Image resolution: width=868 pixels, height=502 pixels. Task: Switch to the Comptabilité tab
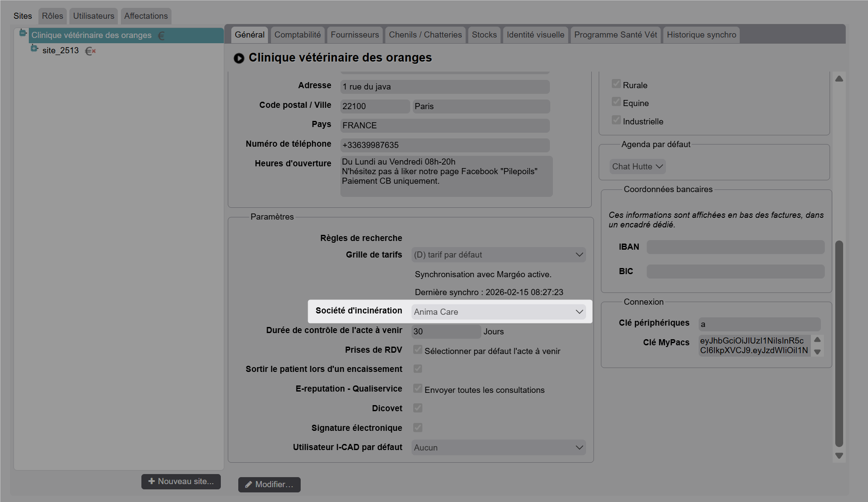[x=297, y=34]
